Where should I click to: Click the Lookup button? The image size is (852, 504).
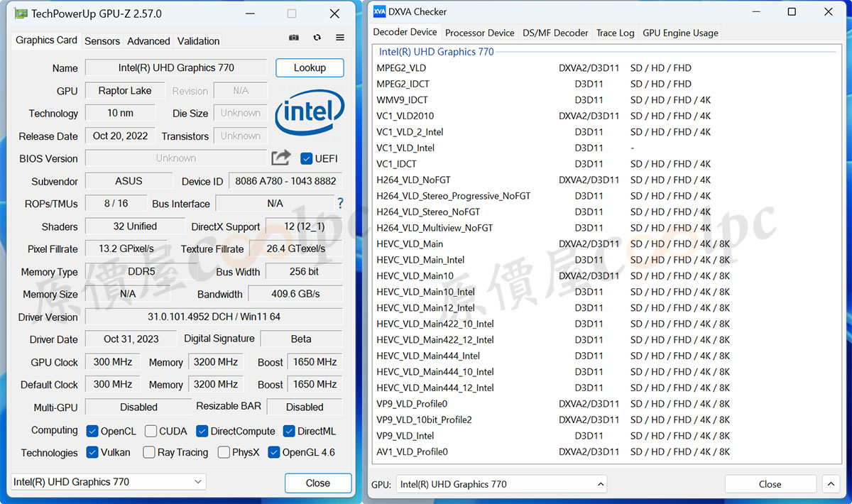310,67
